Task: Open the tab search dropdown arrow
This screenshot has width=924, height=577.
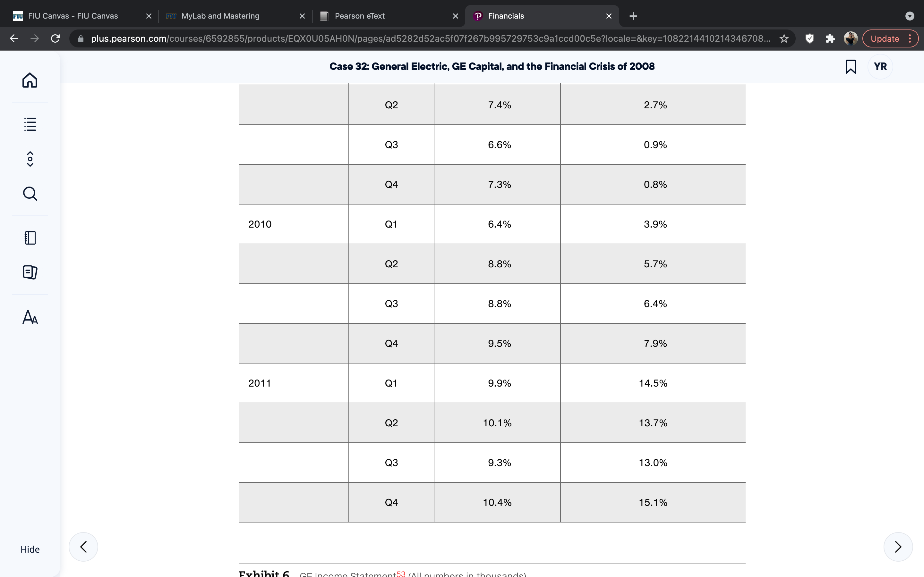Action: tap(910, 16)
